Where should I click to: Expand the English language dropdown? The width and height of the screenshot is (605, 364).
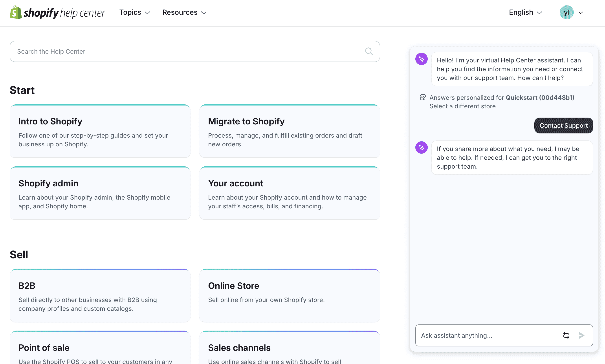pyautogui.click(x=525, y=12)
